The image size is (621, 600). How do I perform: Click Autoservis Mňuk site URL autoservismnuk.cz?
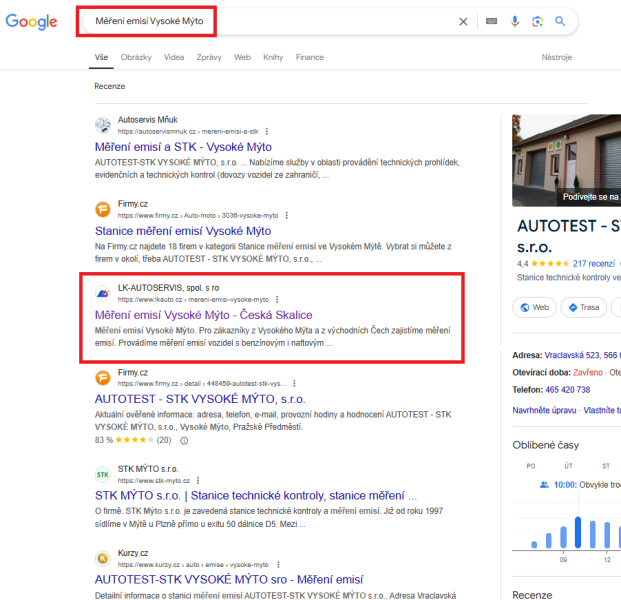pos(188,131)
